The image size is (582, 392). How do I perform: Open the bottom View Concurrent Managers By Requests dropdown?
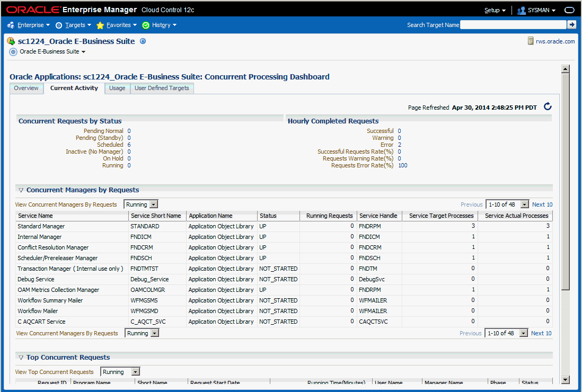[142, 333]
